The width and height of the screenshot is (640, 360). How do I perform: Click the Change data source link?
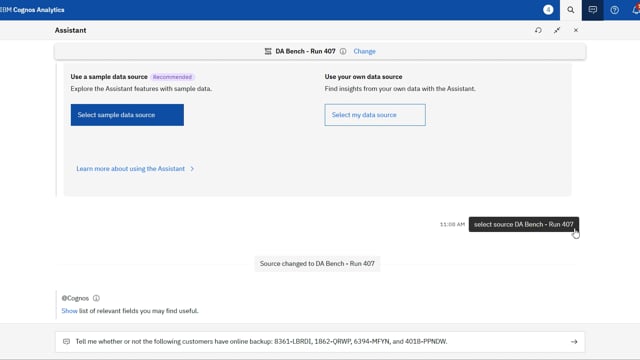pos(364,51)
